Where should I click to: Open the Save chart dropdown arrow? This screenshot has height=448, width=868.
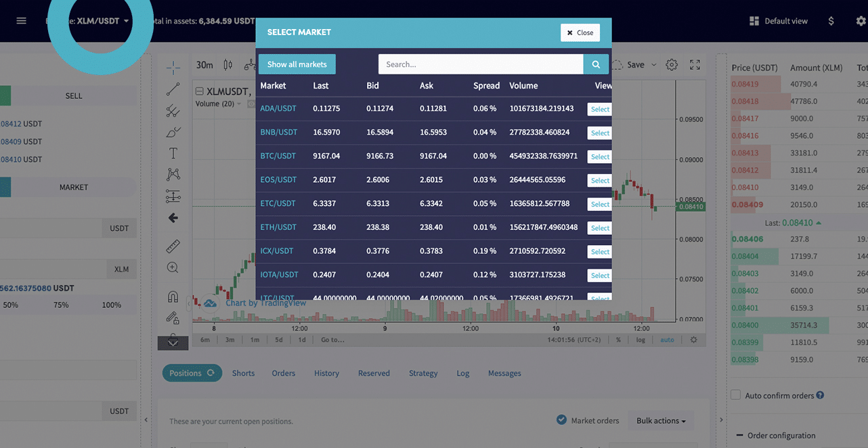[x=654, y=65]
